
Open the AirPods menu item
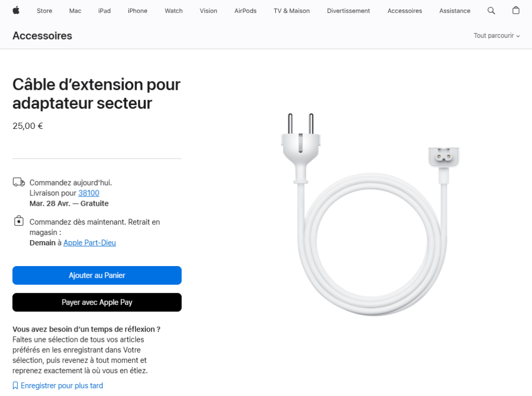click(245, 11)
